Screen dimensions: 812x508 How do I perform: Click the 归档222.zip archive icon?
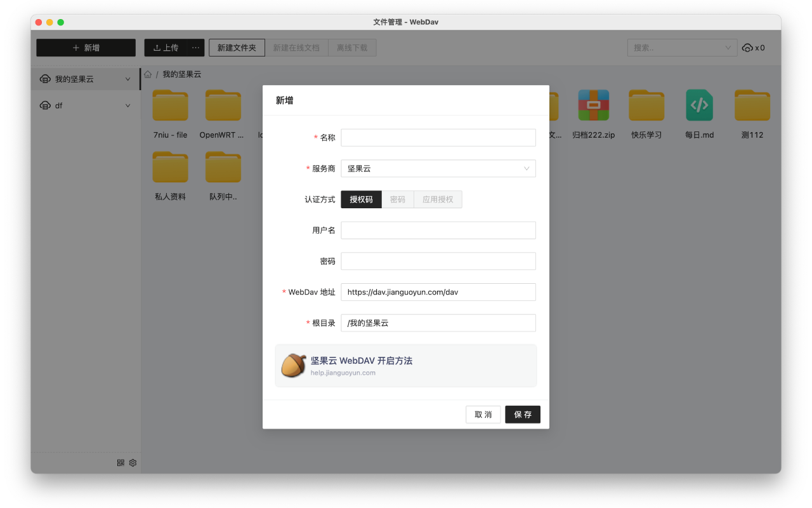pyautogui.click(x=593, y=105)
